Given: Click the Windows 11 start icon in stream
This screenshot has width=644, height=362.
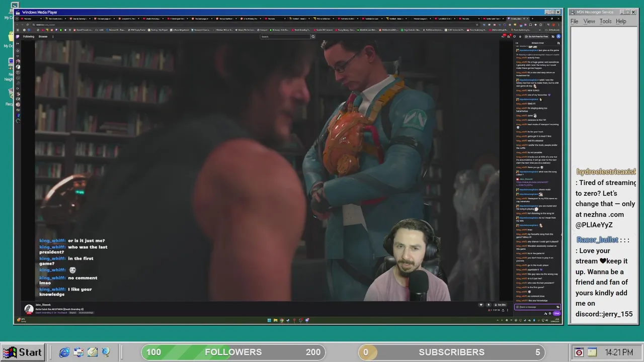Looking at the screenshot, I should point(269,320).
